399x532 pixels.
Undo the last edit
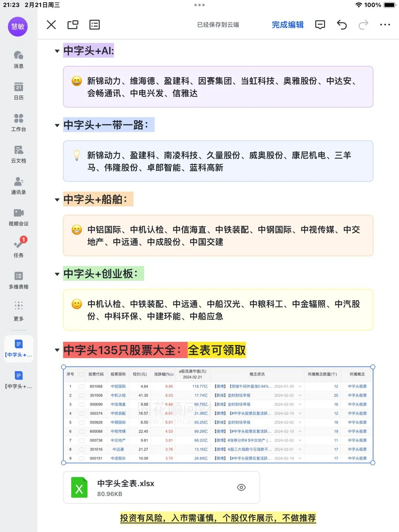(x=342, y=25)
